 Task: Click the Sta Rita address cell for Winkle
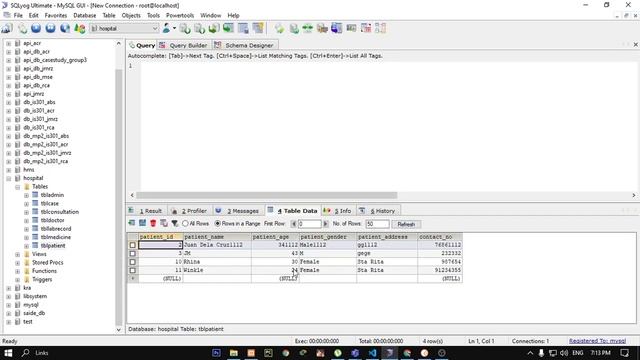[x=387, y=270]
